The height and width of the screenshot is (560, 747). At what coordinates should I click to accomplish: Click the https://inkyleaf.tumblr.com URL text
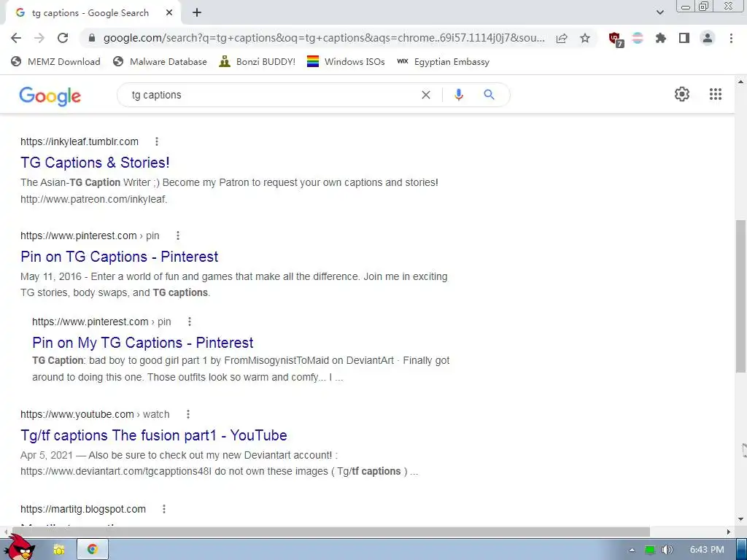[80, 141]
